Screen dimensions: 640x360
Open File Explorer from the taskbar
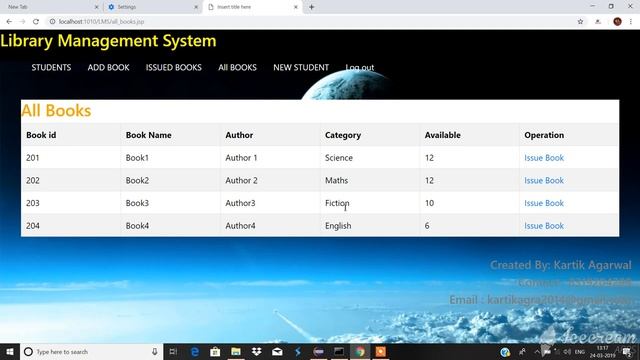236,352
